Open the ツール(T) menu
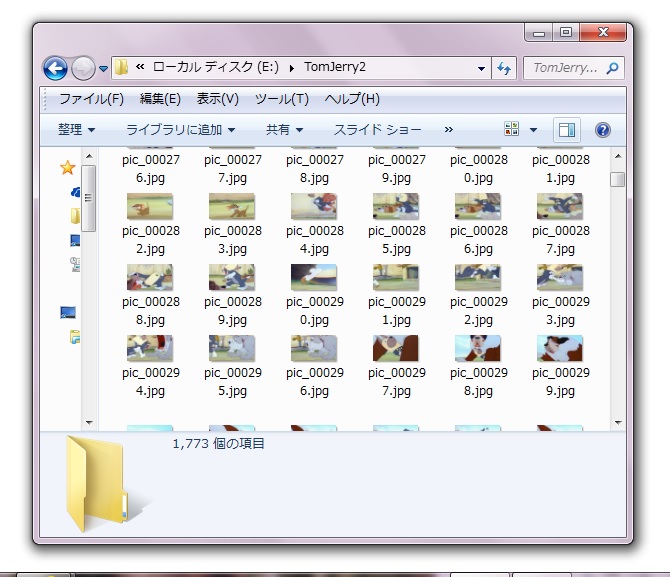Image resolution: width=670 pixels, height=577 pixels. [x=282, y=99]
